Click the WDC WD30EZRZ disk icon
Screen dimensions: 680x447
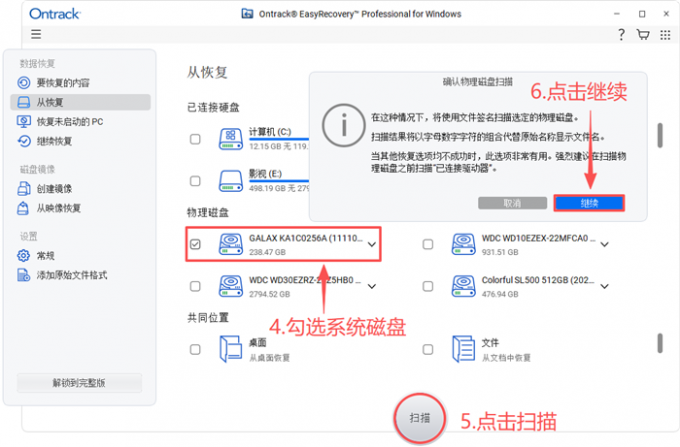231,286
